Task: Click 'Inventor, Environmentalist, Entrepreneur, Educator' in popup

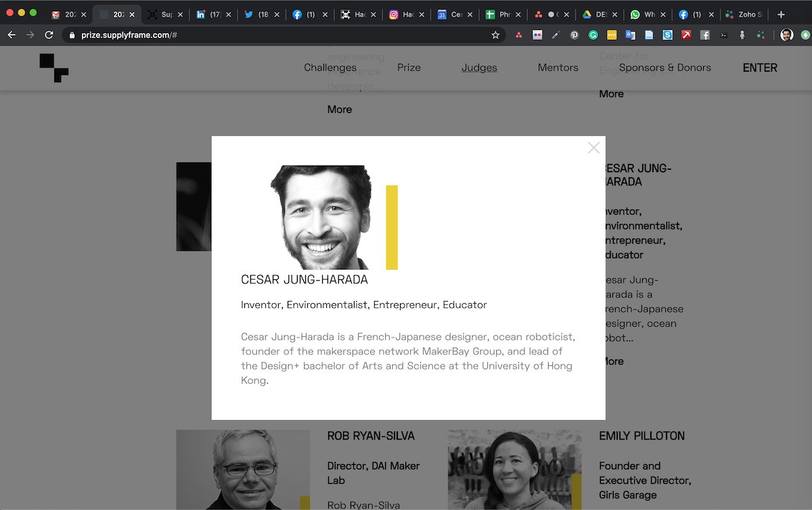Action: (x=364, y=305)
